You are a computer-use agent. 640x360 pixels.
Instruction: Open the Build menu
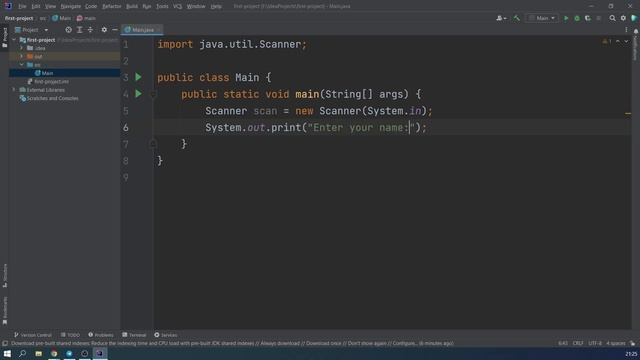132,6
